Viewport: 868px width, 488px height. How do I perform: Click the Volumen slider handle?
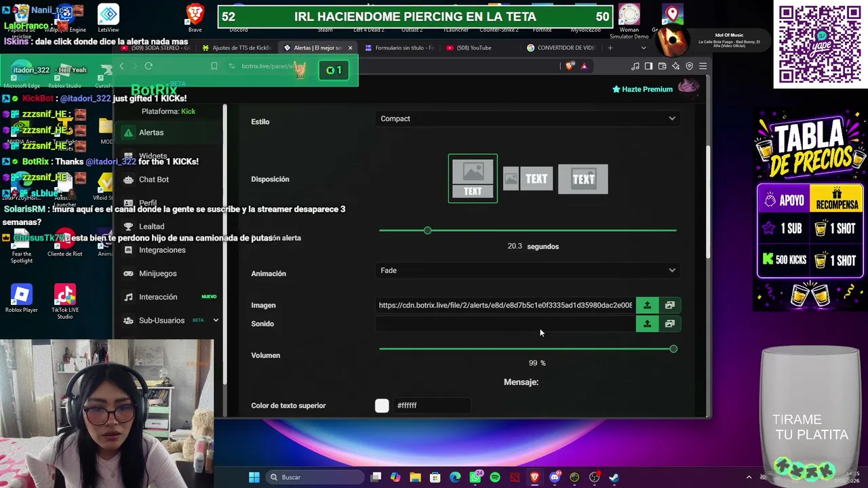673,349
